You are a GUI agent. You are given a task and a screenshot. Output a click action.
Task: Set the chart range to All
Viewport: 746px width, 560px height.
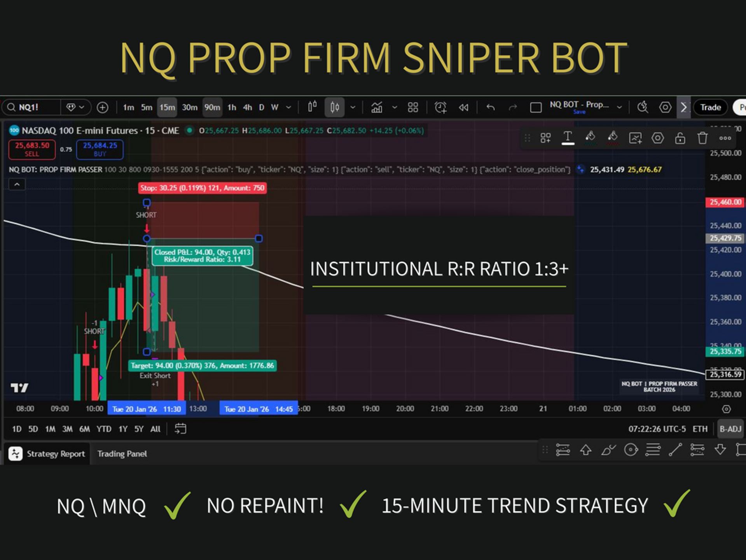(155, 429)
